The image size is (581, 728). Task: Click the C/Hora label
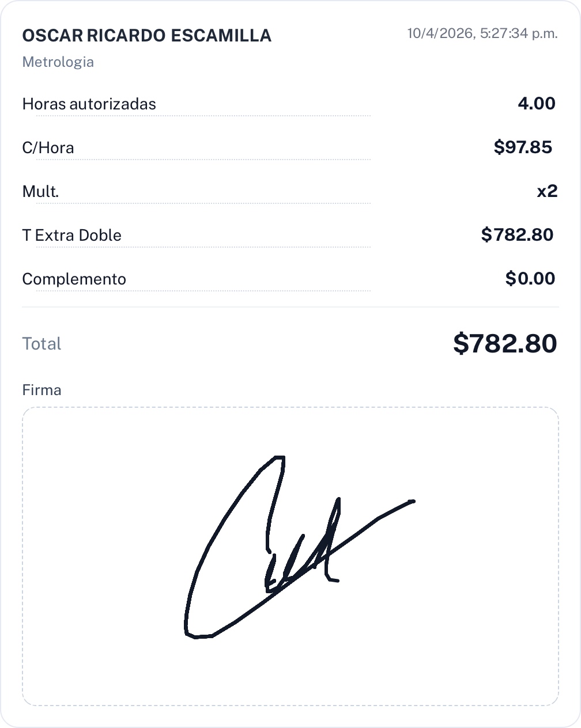[x=48, y=148]
